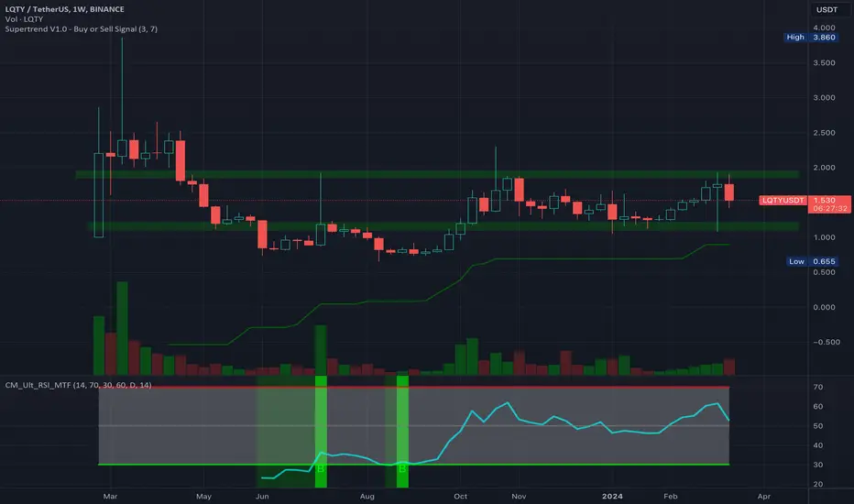This screenshot has width=854, height=504.
Task: Click the 3.000 price axis label
Action: pyautogui.click(x=824, y=97)
